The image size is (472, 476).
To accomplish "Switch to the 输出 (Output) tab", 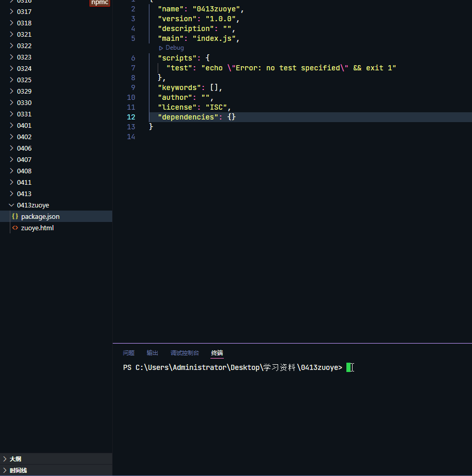I will coord(152,353).
